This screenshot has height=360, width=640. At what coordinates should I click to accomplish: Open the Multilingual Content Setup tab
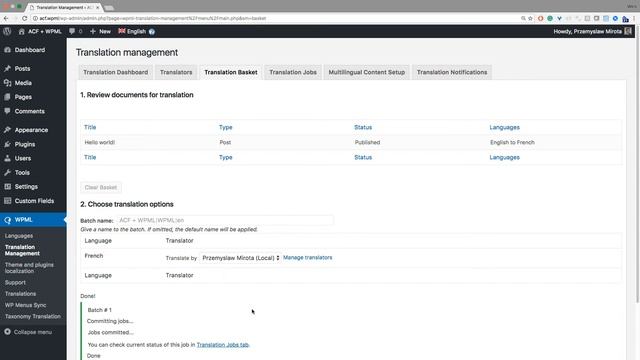[367, 72]
